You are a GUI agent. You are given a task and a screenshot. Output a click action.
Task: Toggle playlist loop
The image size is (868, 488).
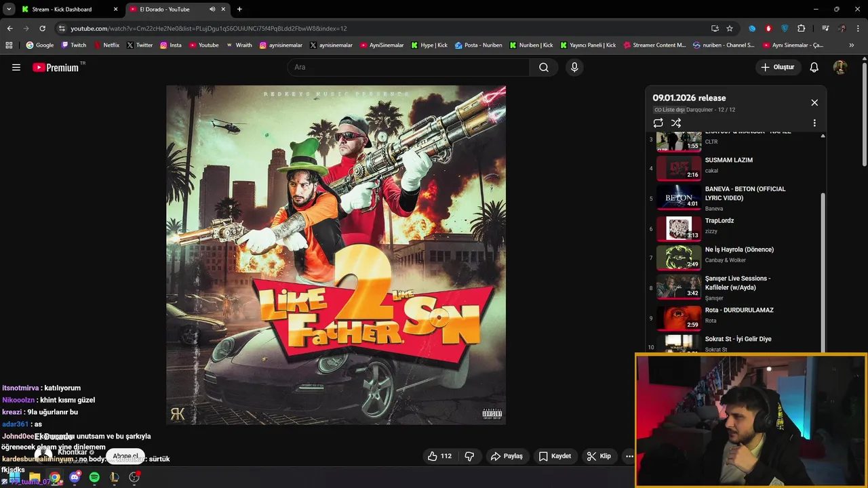(x=658, y=123)
